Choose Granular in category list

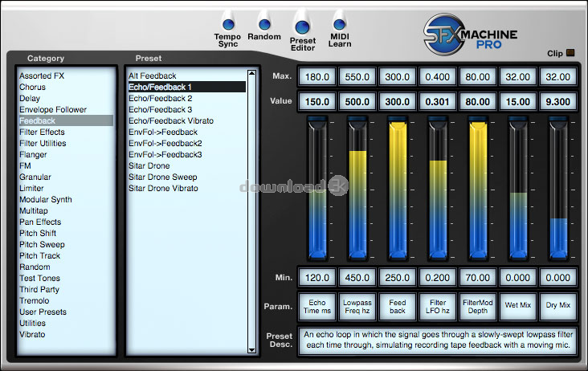coord(35,177)
